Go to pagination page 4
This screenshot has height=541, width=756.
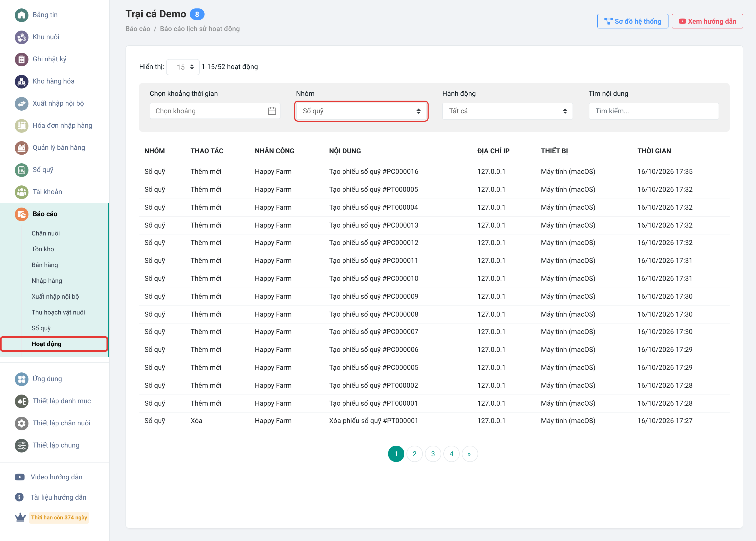point(451,454)
